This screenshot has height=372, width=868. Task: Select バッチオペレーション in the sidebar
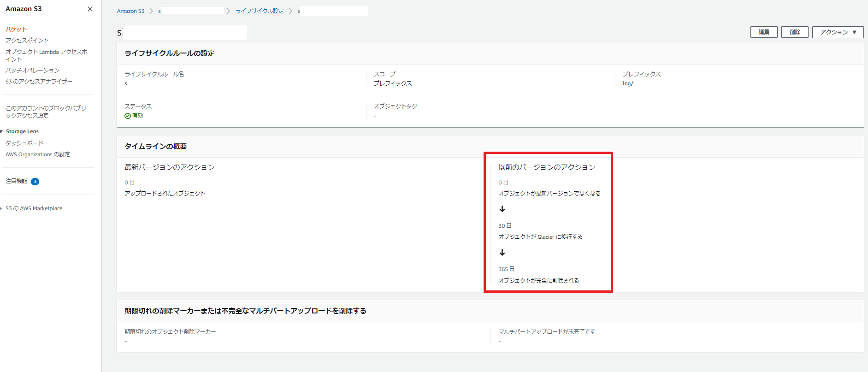32,71
